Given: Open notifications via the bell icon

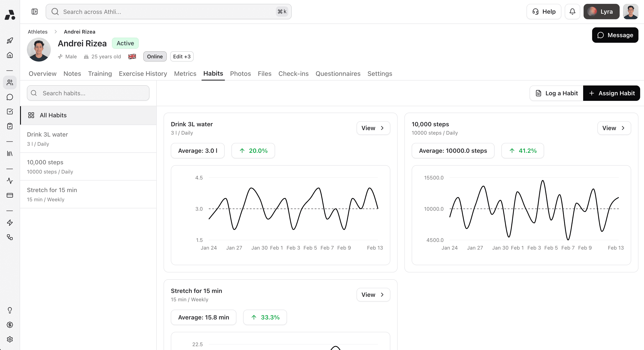Looking at the screenshot, I should pos(572,12).
